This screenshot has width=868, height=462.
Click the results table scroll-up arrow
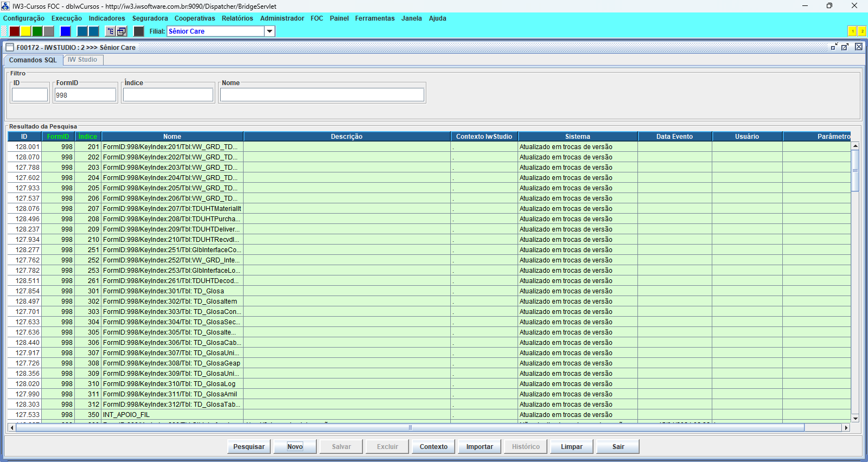(855, 146)
